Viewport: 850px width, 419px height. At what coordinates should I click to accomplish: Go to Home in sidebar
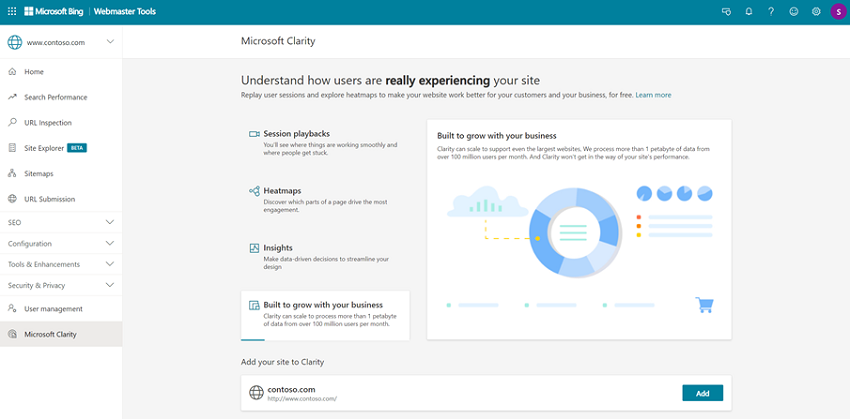click(x=61, y=72)
